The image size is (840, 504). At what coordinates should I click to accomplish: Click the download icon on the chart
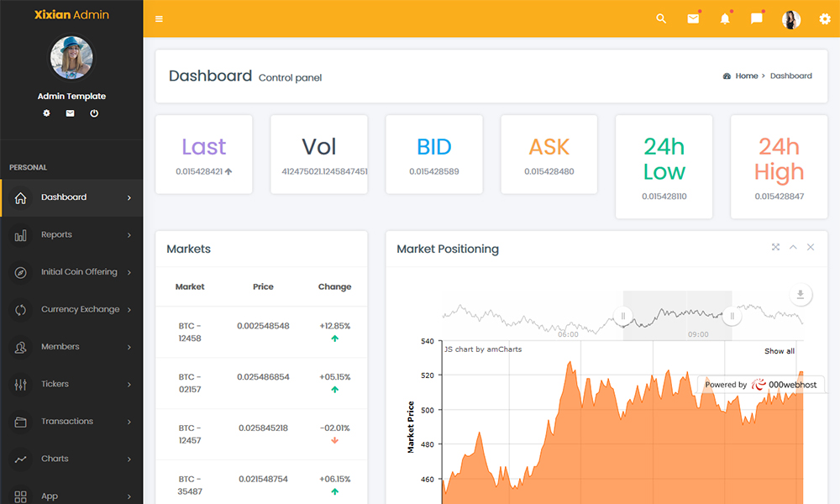[x=801, y=295]
